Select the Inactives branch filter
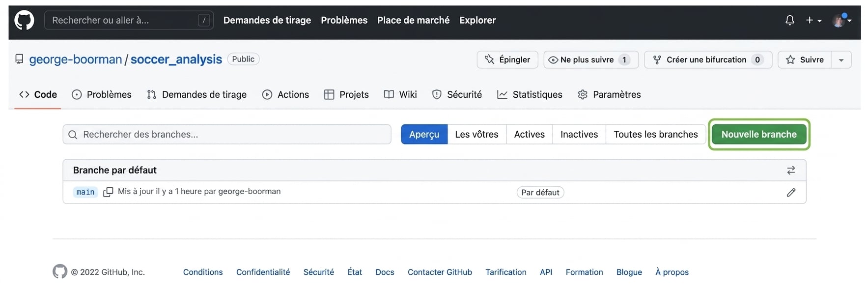The width and height of the screenshot is (868, 291). tap(579, 134)
